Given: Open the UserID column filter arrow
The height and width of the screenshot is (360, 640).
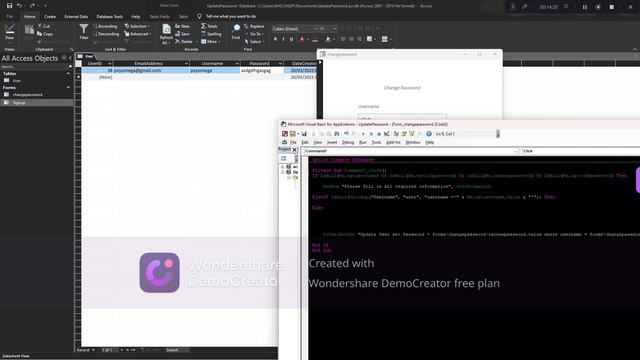Looking at the screenshot, I should tap(109, 64).
